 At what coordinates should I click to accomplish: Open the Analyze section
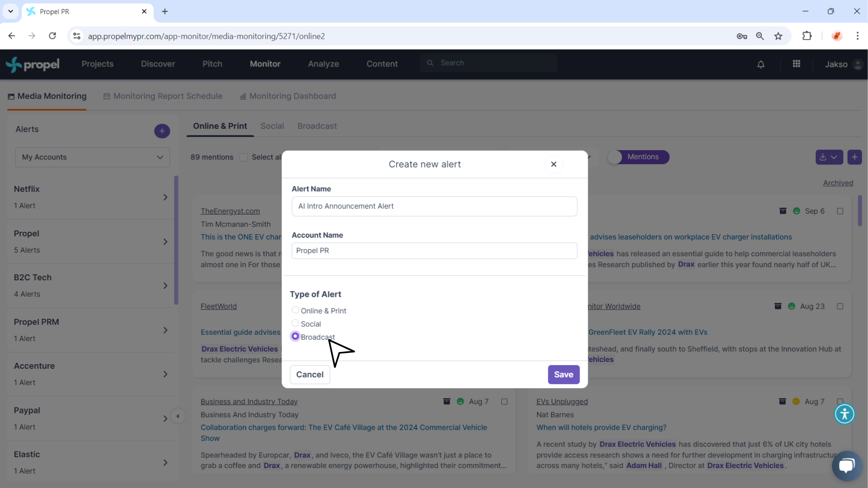323,64
